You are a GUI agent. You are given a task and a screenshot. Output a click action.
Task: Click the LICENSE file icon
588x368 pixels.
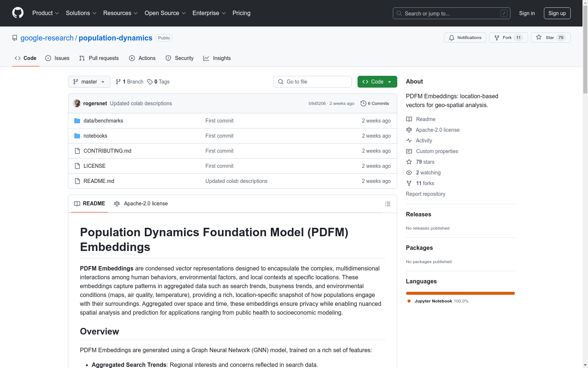coord(77,166)
